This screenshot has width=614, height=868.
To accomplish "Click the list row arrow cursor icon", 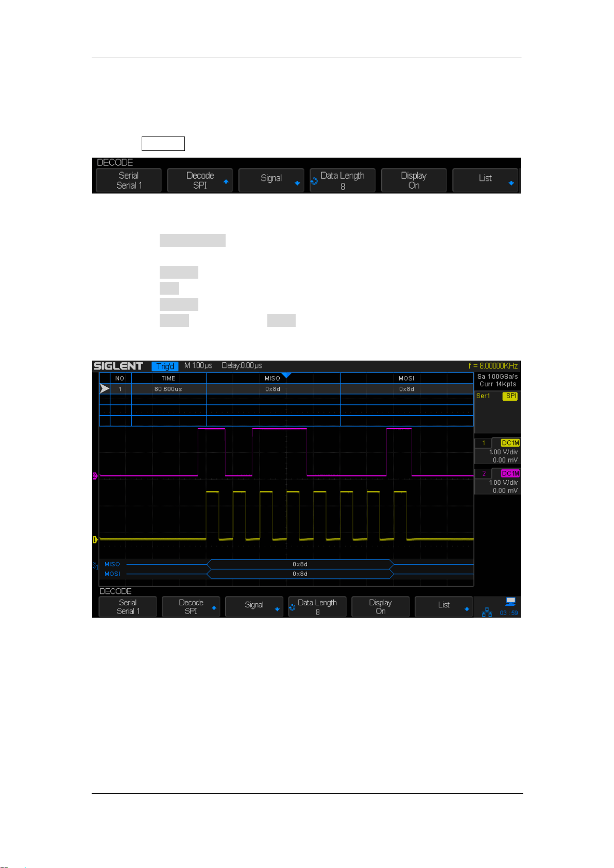I will point(105,388).
